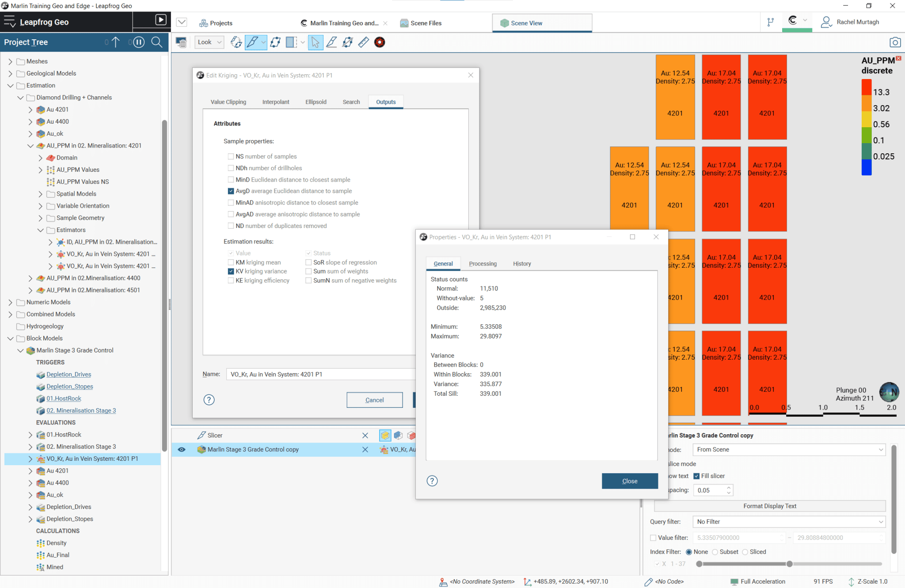Viewport: 905px width, 588px height.
Task: Click the red record circle icon
Action: coord(380,42)
